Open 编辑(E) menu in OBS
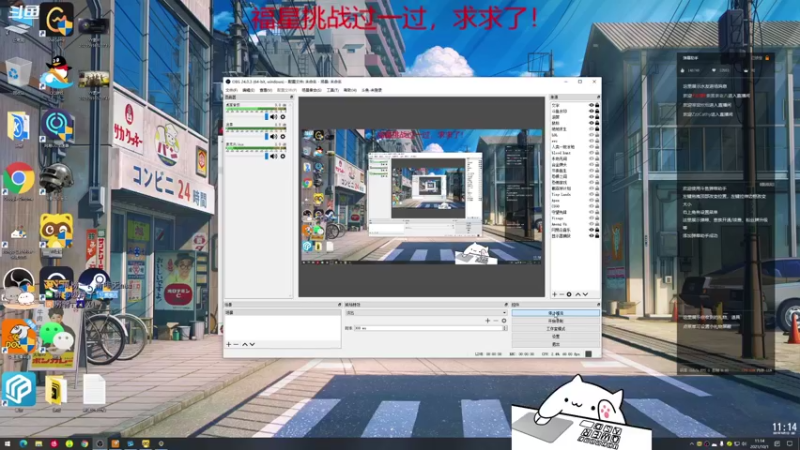This screenshot has height=450, width=800. click(248, 90)
